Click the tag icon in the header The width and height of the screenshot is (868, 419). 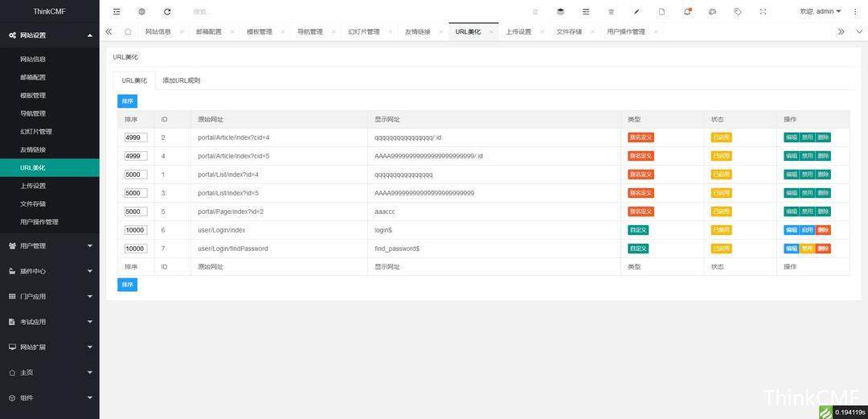738,12
